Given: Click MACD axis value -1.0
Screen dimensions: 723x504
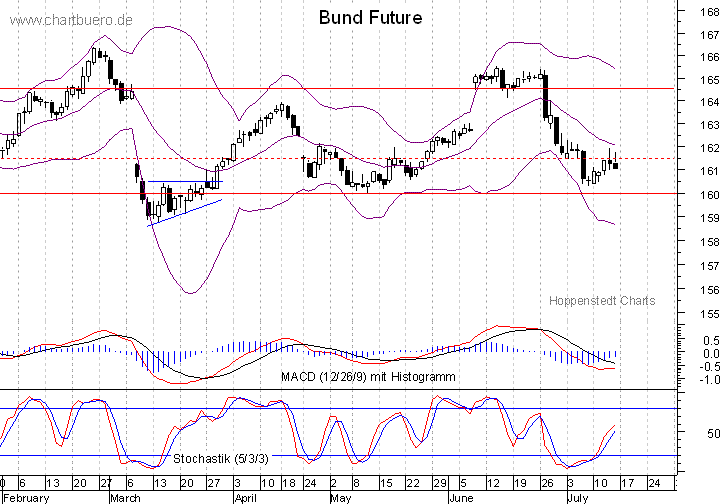Looking at the screenshot, I should pos(710,379).
